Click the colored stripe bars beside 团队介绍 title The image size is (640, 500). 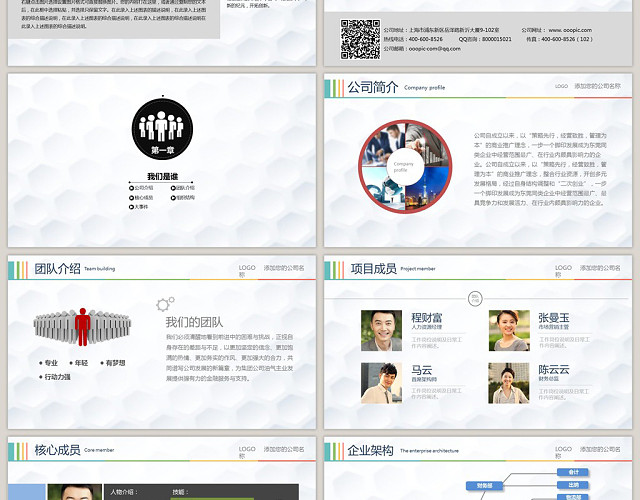(18, 270)
